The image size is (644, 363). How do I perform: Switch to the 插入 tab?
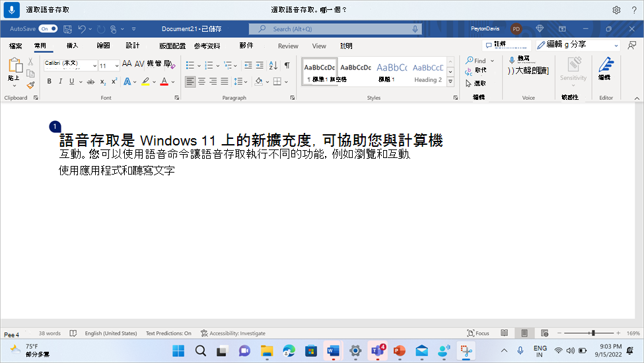(x=72, y=46)
